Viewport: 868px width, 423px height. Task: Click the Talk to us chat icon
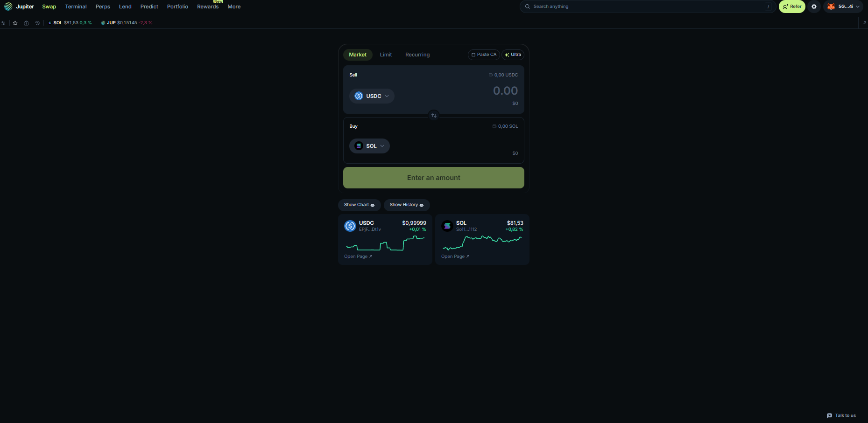point(829,416)
